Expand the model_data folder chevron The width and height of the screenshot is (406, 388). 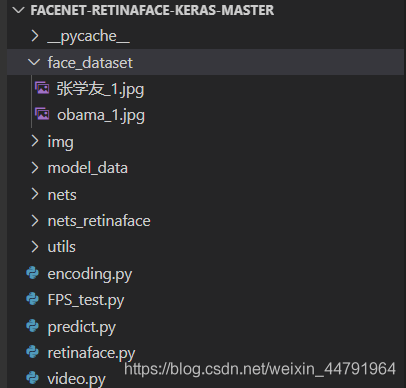35,168
